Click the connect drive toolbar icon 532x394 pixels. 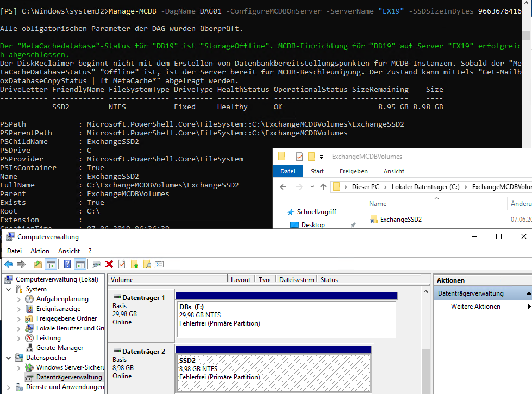tap(96, 264)
